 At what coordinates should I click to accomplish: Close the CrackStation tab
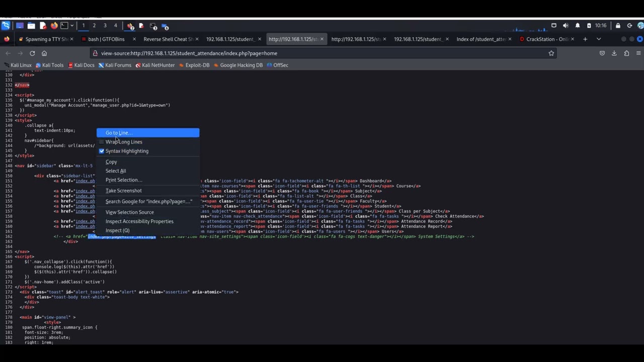click(x=573, y=39)
